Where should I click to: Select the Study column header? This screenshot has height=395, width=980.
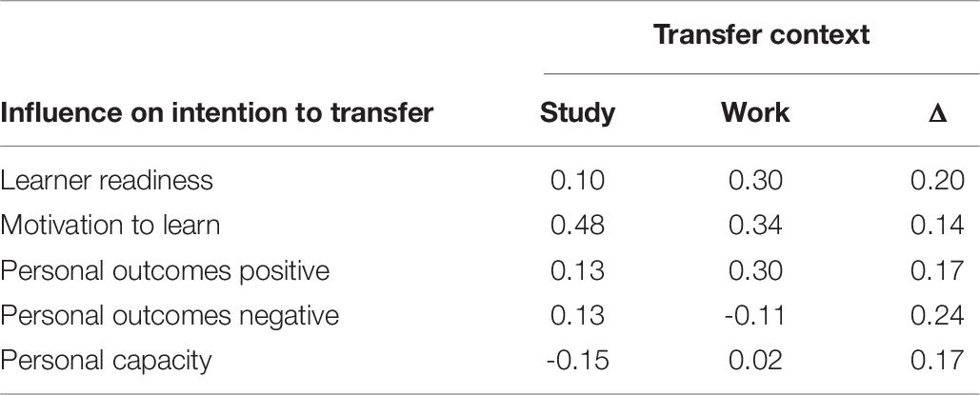[577, 113]
